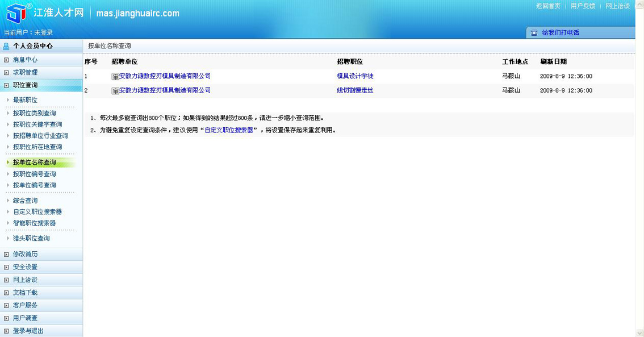Click the 江淮人才网 logo icon

(x=16, y=13)
